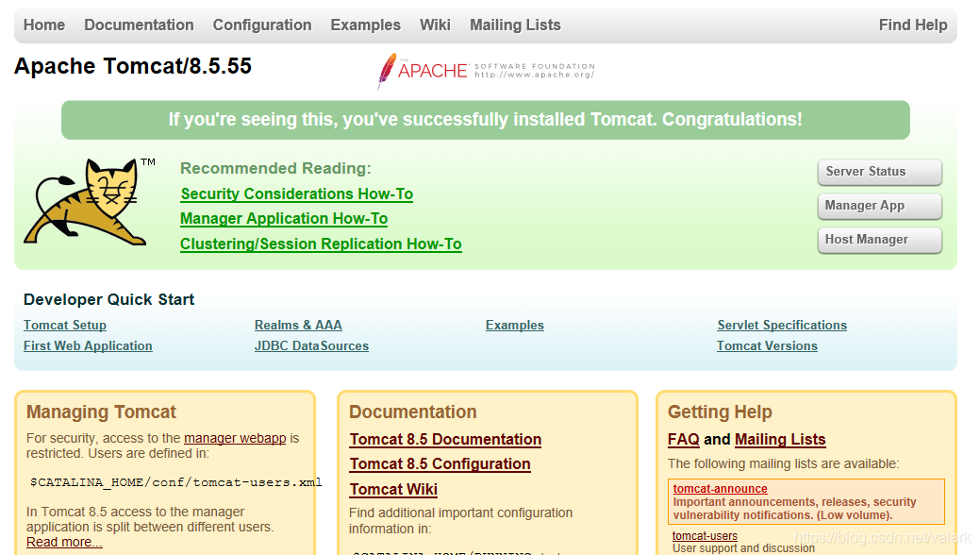Screen dimensions: 980x555
Task: Open Manager Application How-To link
Action: coord(284,218)
